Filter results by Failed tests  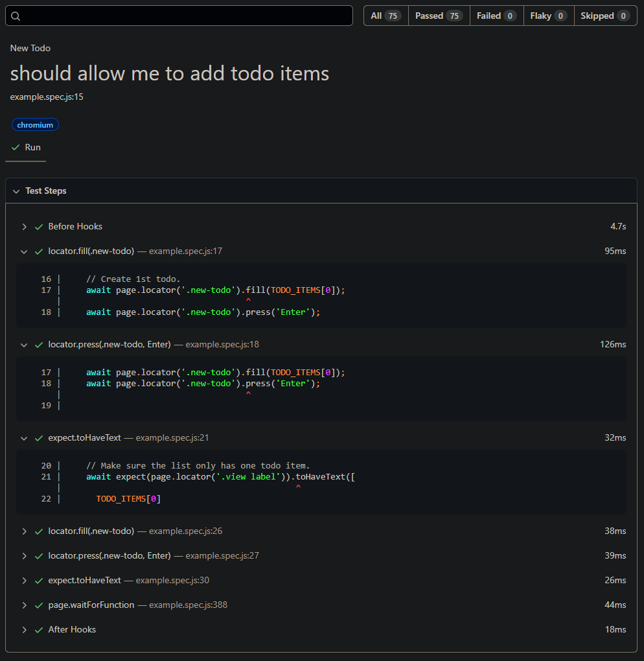tap(496, 16)
